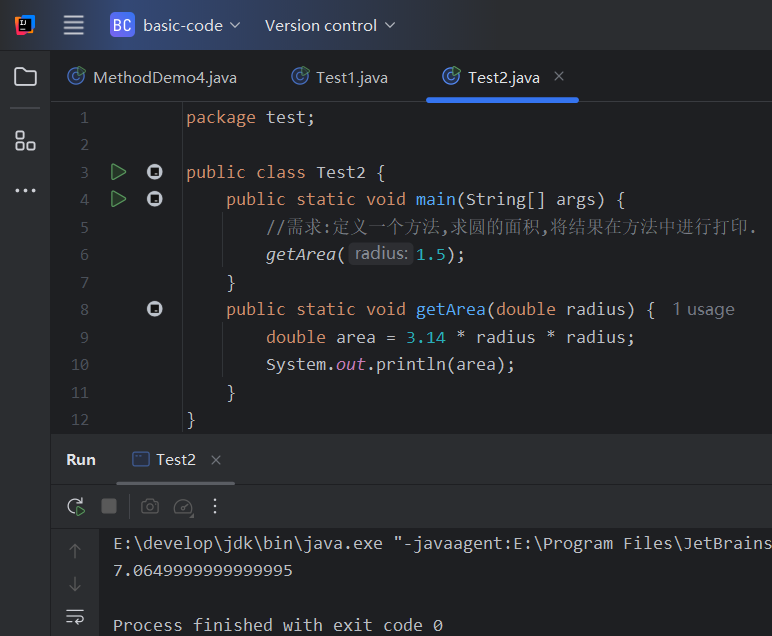This screenshot has width=772, height=636.
Task: Switch to the Test1.java tab
Action: pos(339,77)
